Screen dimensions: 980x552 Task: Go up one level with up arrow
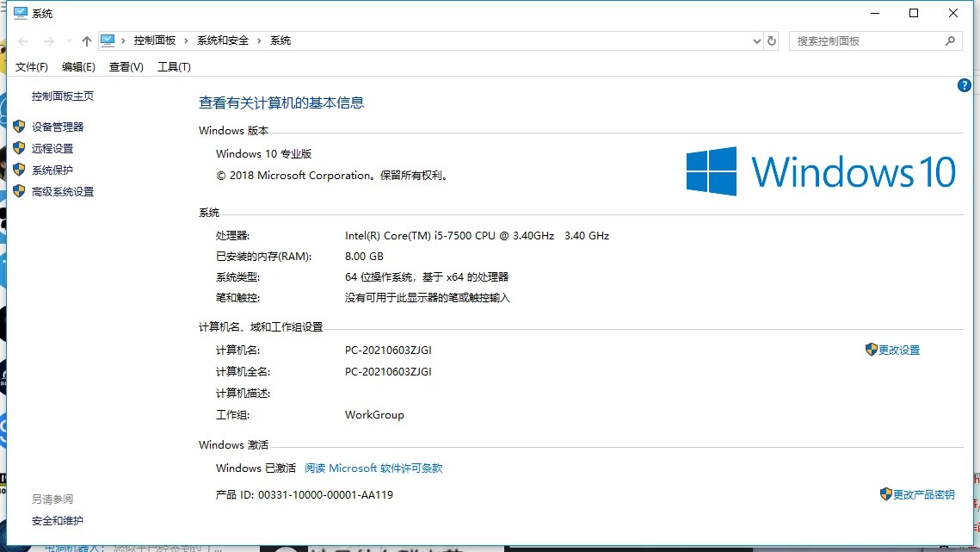point(86,41)
